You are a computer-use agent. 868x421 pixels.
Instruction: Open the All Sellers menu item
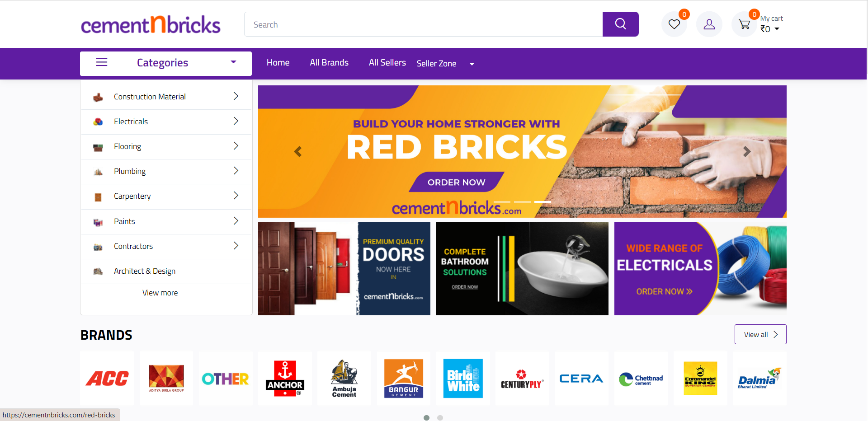pyautogui.click(x=387, y=63)
